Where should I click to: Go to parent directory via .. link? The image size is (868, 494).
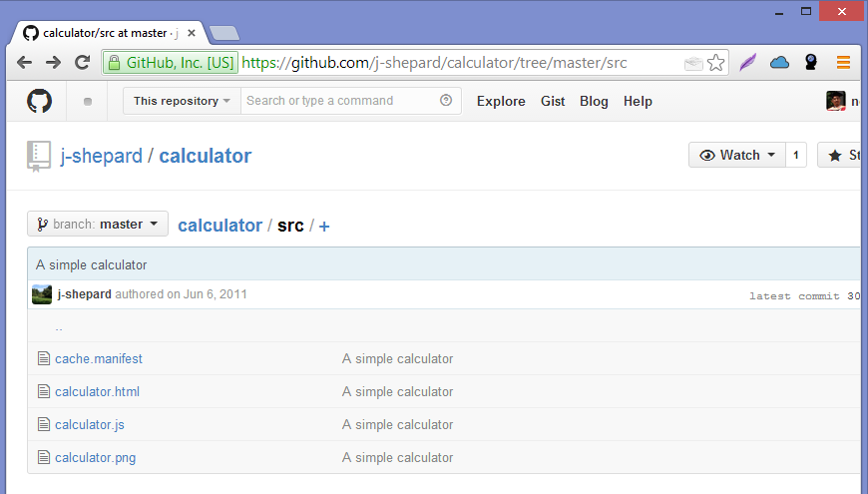(59, 328)
